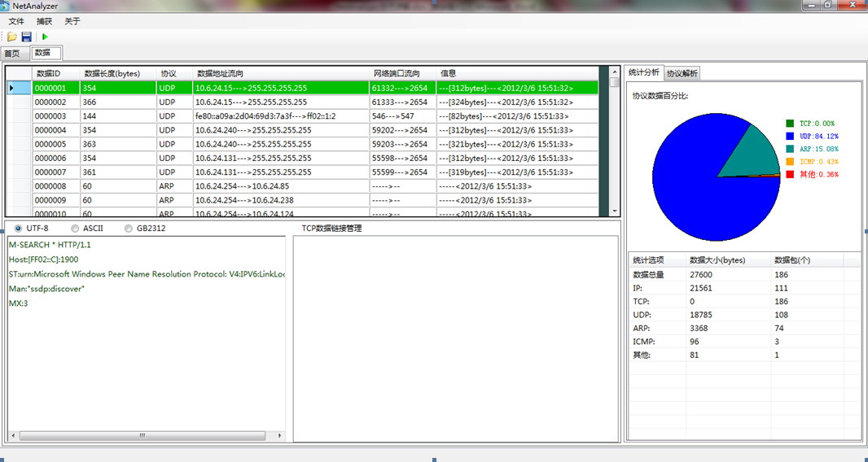This screenshot has height=462, width=868.
Task: Click the ARP teal legend swatch
Action: (x=790, y=149)
